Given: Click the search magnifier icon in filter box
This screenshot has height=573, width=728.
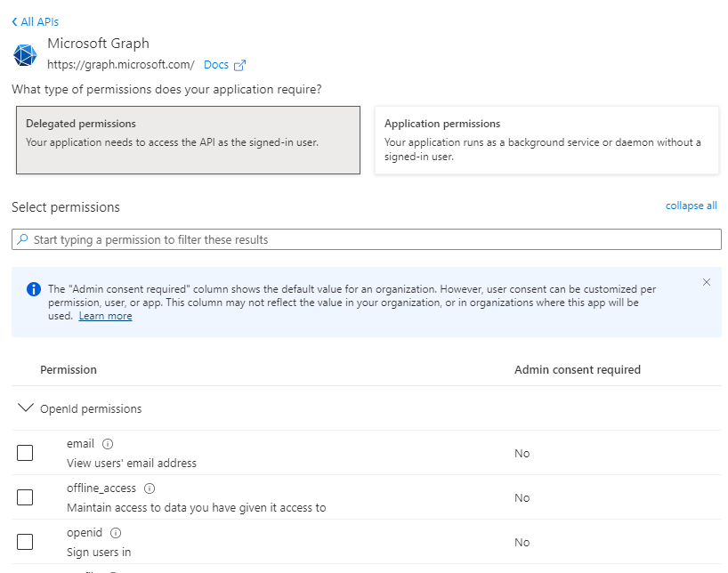Looking at the screenshot, I should (22, 239).
